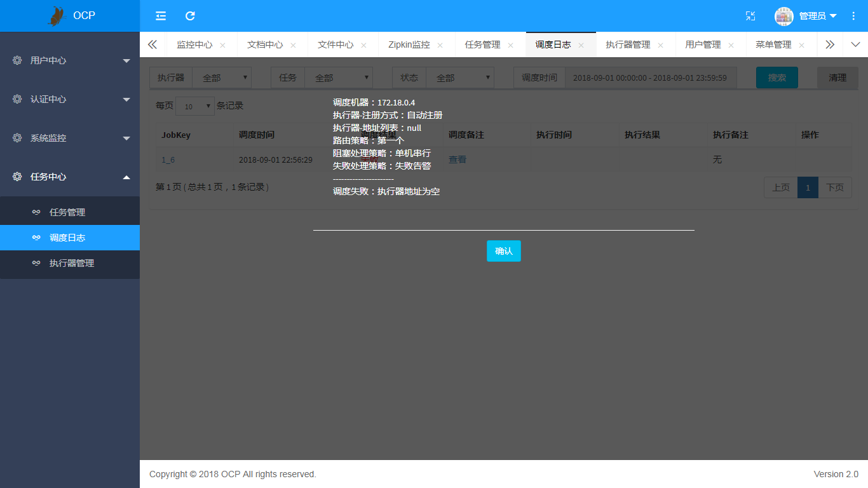Close the 监控中心 tab
Viewport: 868px width, 488px height.
(222, 45)
